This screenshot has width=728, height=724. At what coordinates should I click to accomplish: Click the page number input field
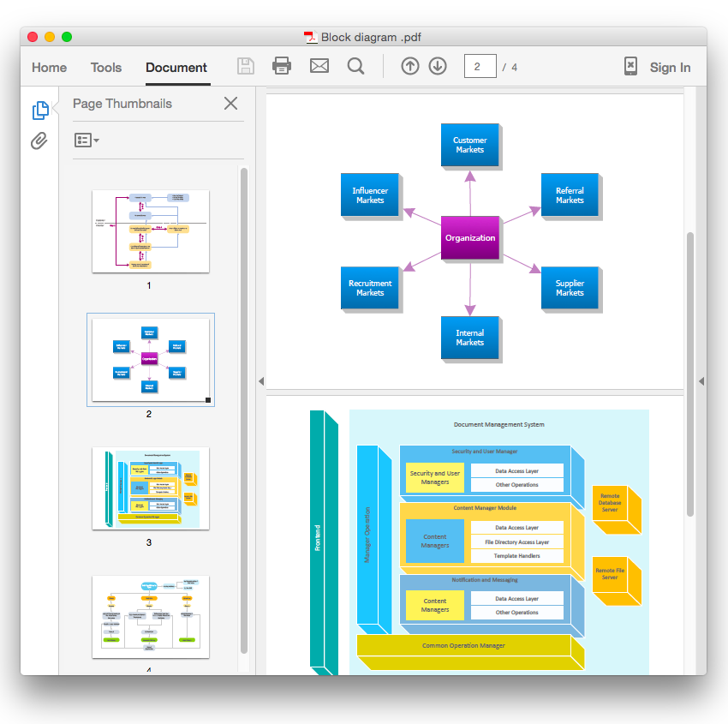point(480,66)
